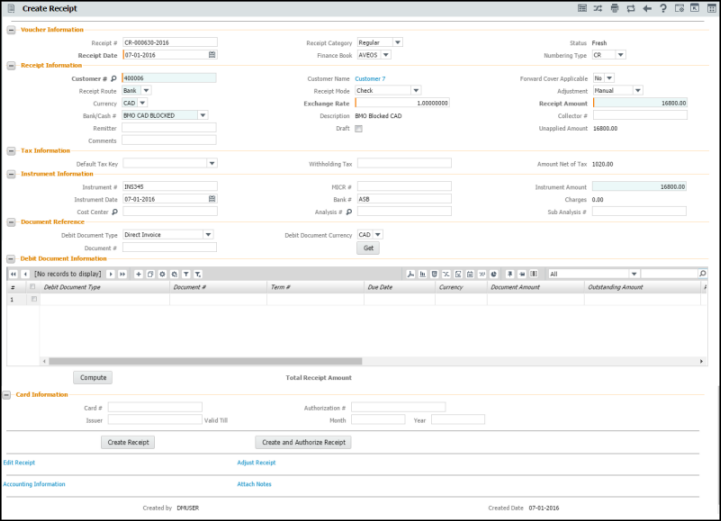Open the Bank/Cash # dropdown
This screenshot has width=721, height=521.
tap(203, 115)
